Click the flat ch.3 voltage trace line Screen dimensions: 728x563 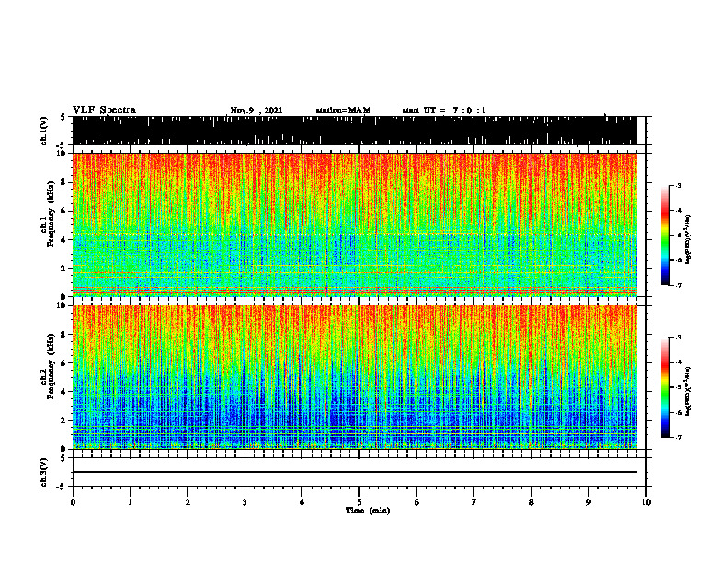(355, 472)
